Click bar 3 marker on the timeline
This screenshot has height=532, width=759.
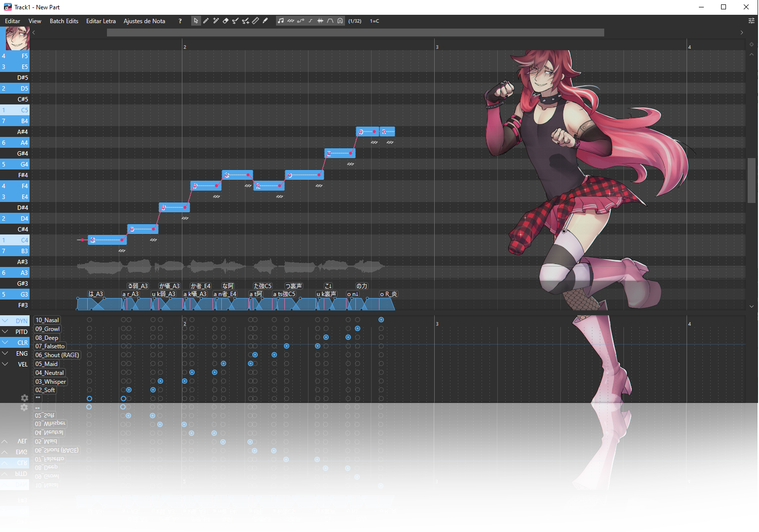click(437, 47)
